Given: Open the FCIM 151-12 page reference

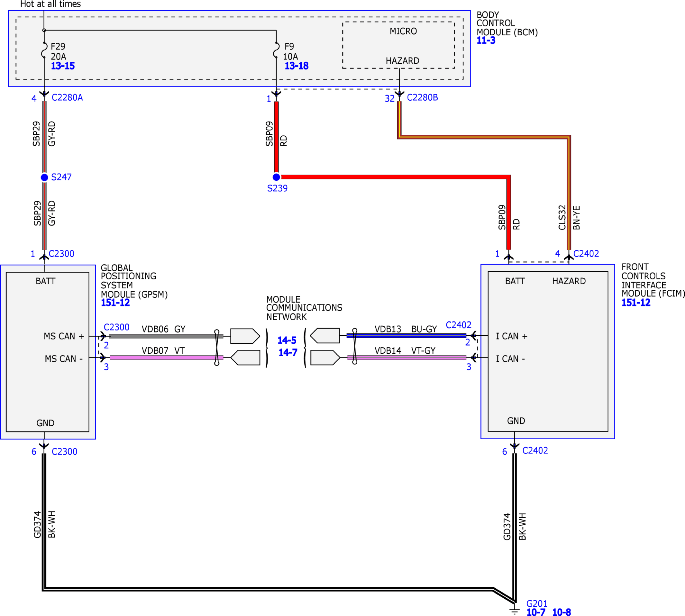Looking at the screenshot, I should coord(636,303).
